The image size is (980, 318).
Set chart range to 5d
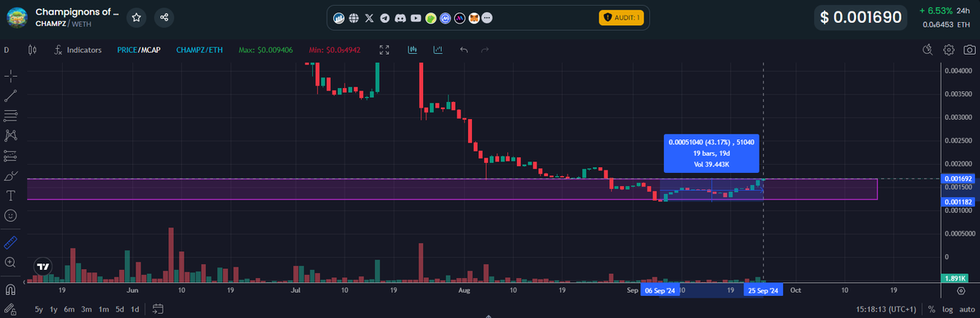pyautogui.click(x=119, y=309)
